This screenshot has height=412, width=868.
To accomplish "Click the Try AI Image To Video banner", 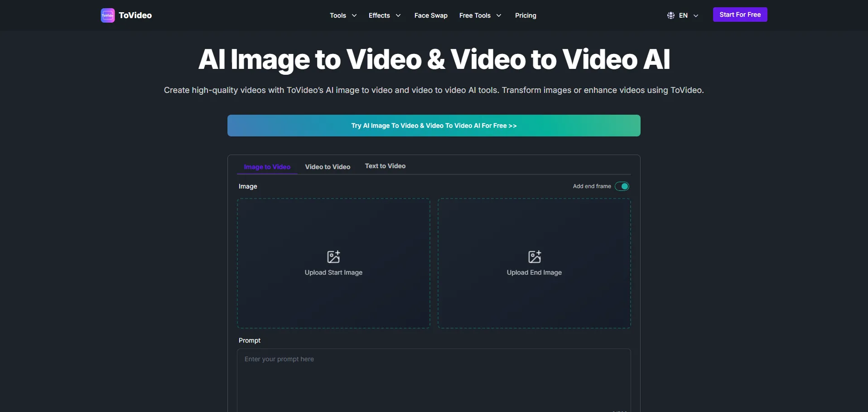I will pos(434,126).
